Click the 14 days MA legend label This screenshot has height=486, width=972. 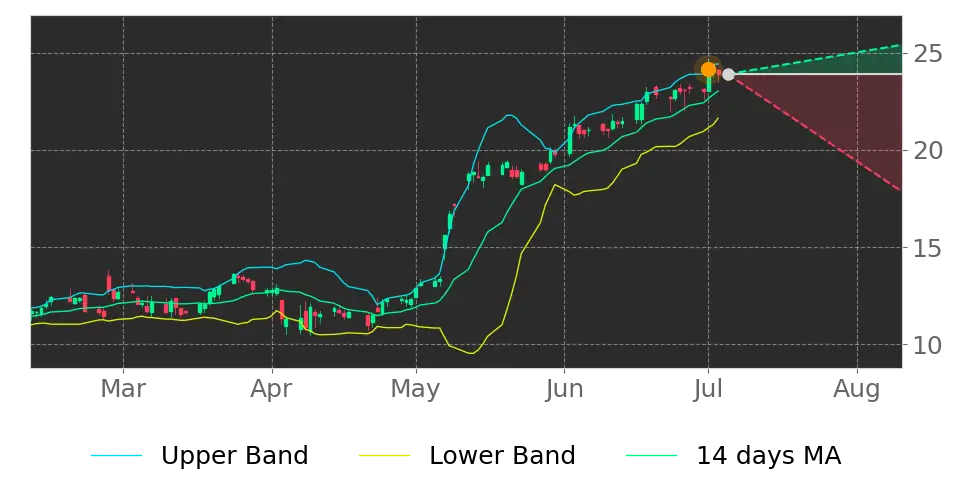[769, 456]
